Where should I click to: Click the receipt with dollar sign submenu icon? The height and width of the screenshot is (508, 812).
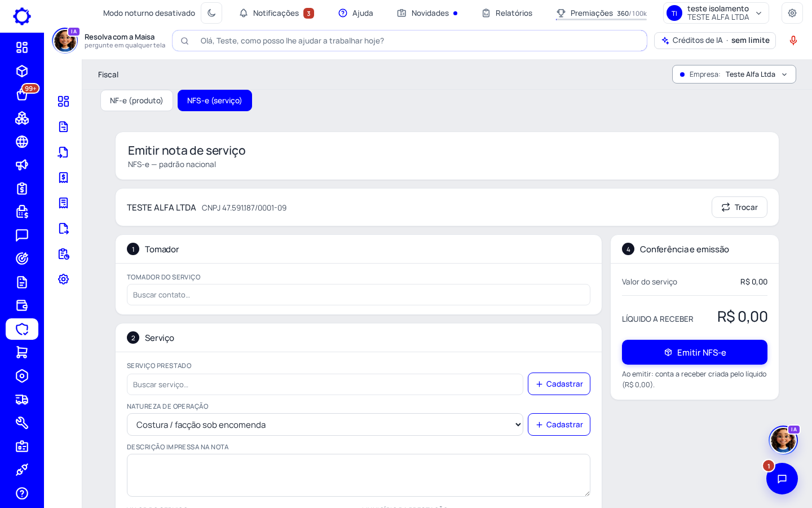point(63,178)
